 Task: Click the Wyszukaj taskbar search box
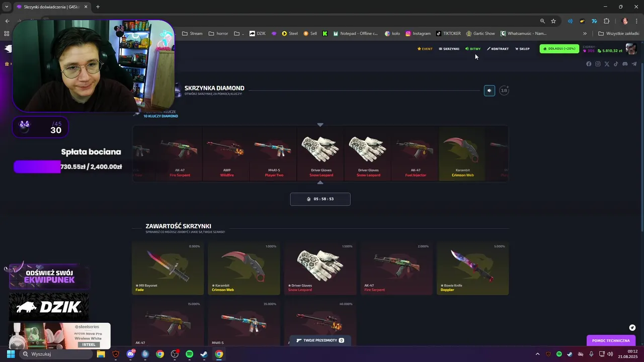56,354
